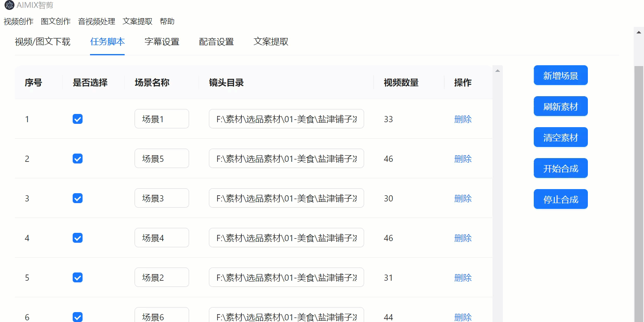Open the 音视频处理 menu
Viewport: 644px width, 322px height.
point(97,21)
